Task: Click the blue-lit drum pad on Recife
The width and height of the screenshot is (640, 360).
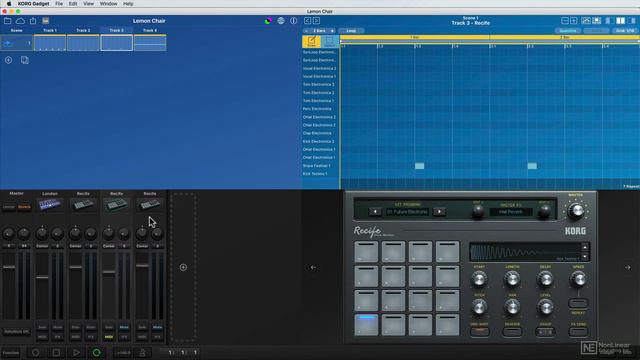Action: (366, 325)
